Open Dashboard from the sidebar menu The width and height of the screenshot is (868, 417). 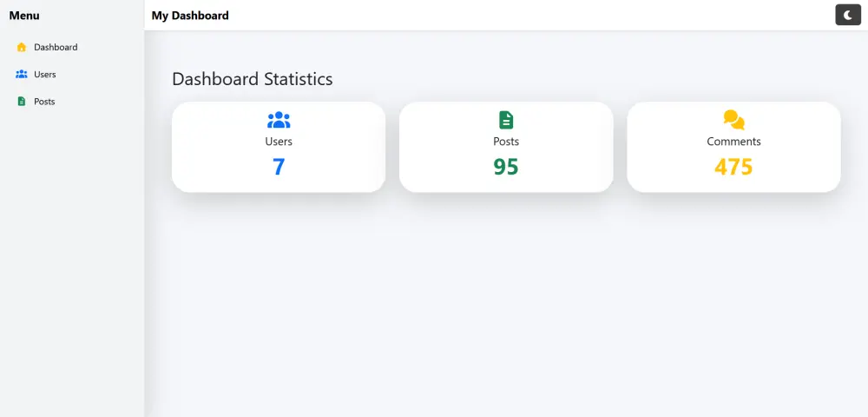(x=56, y=47)
